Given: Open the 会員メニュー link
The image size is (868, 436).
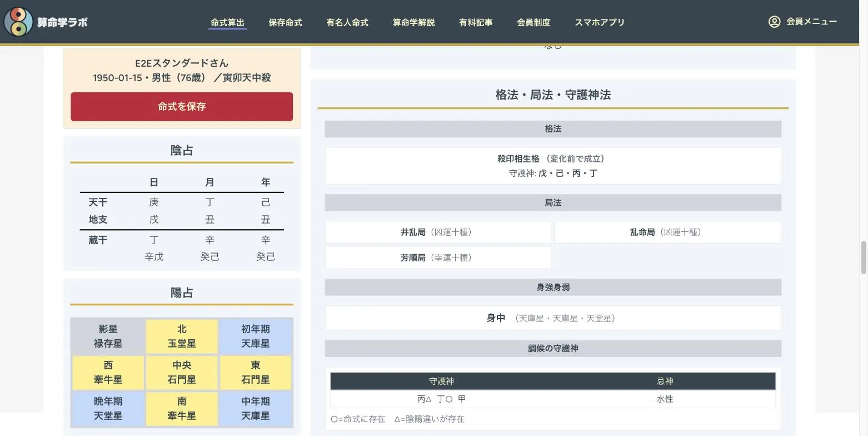Looking at the screenshot, I should pyautogui.click(x=812, y=22).
